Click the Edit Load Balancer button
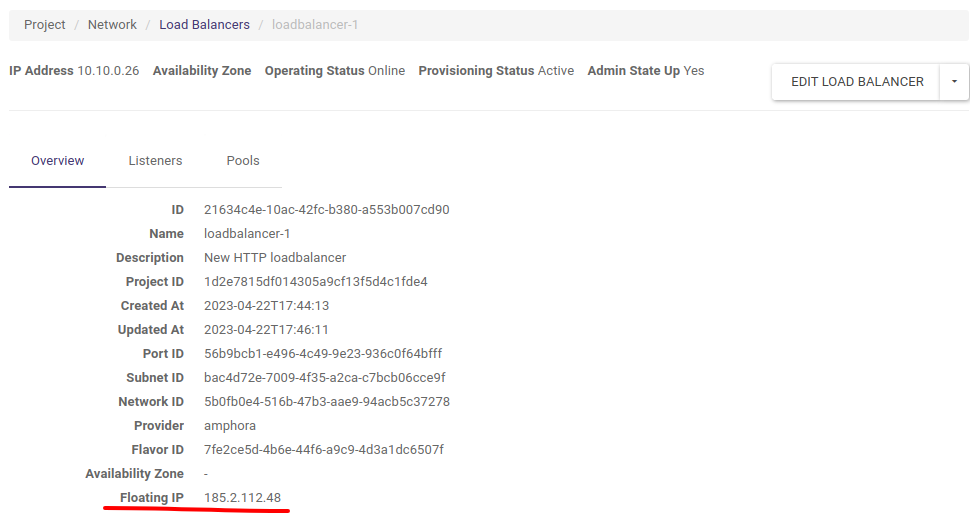Image resolution: width=970 pixels, height=528 pixels. click(x=856, y=82)
